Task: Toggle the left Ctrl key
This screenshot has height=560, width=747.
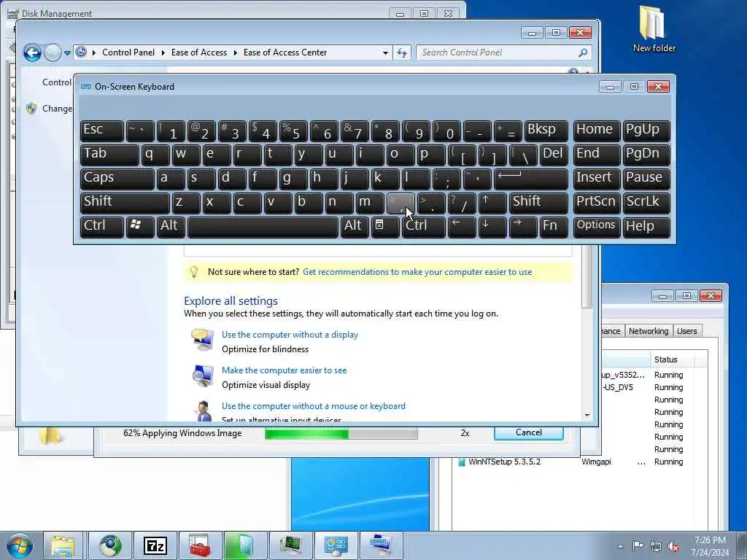Action: click(102, 227)
